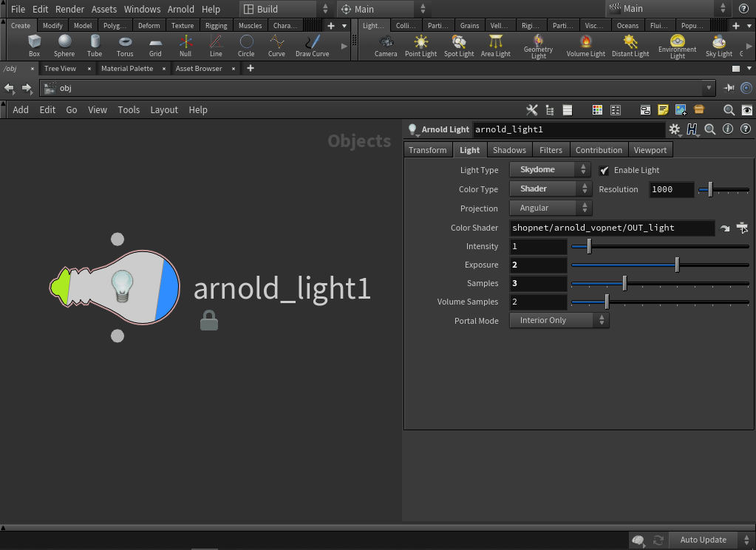756x550 pixels.
Task: Toggle the network display options eye icon
Action: point(746,110)
